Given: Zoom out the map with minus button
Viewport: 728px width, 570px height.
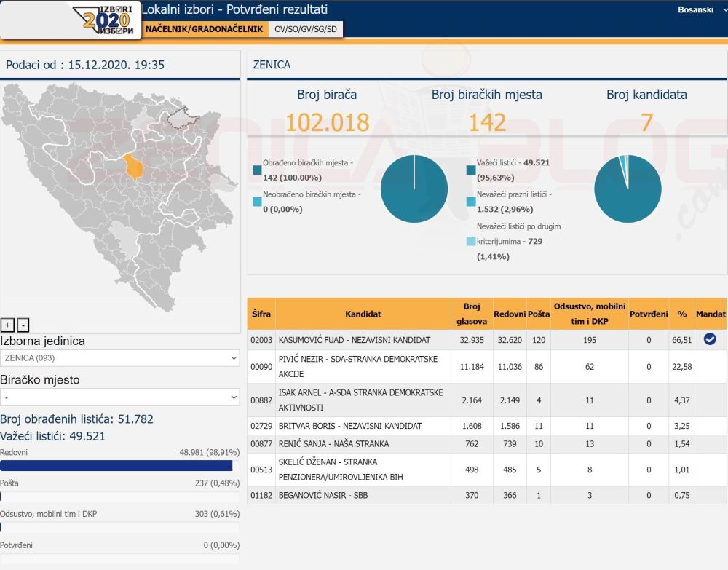Looking at the screenshot, I should tap(23, 325).
